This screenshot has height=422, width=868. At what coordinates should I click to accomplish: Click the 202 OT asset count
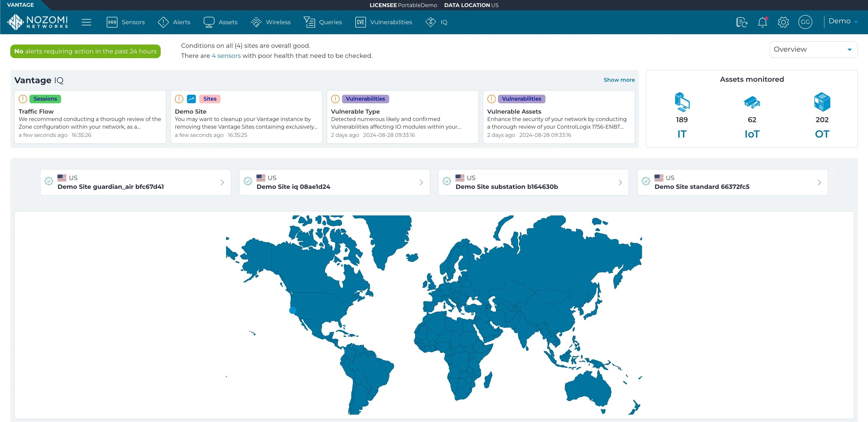822,120
